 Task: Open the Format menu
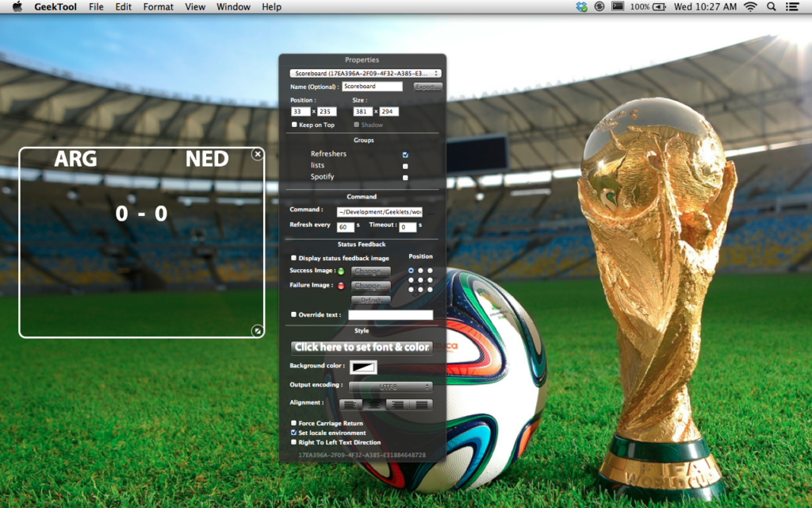158,7
